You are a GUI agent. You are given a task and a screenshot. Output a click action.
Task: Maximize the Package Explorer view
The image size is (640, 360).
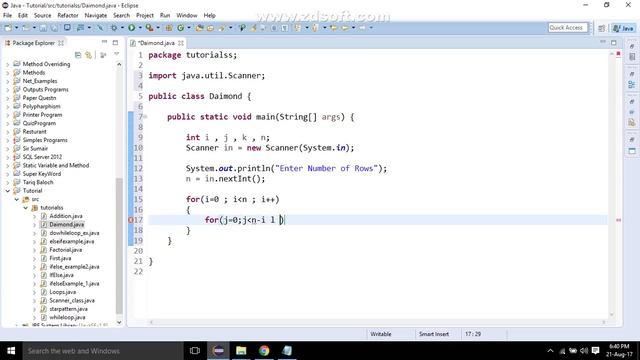tap(115, 42)
